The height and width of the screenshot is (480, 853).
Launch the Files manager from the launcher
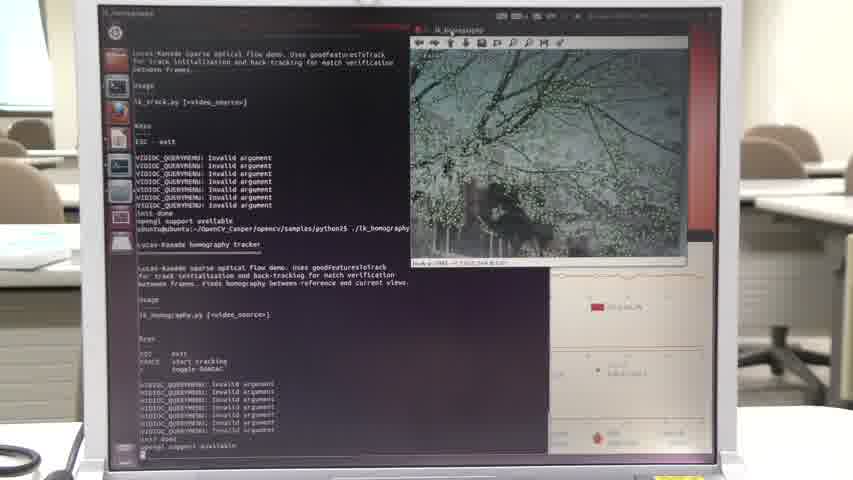(119, 60)
